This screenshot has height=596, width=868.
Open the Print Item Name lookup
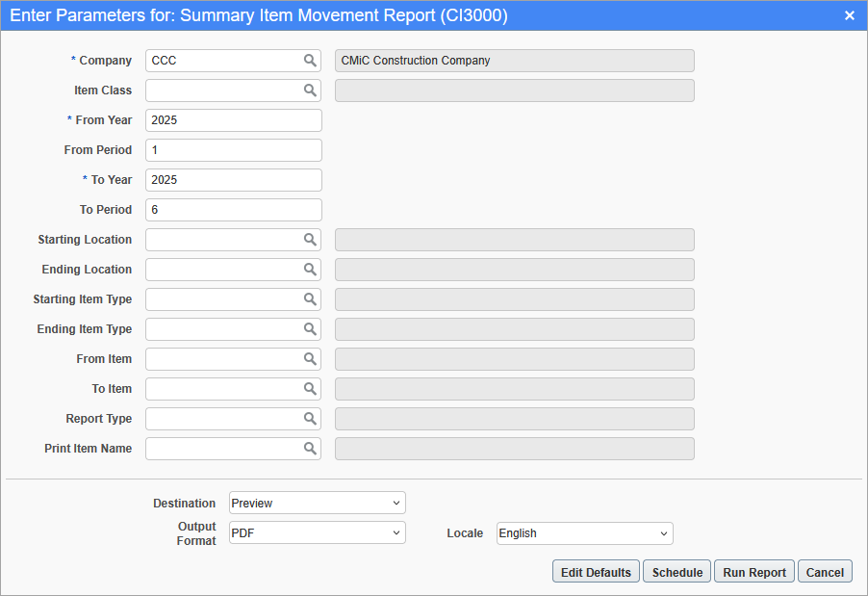[x=310, y=448]
